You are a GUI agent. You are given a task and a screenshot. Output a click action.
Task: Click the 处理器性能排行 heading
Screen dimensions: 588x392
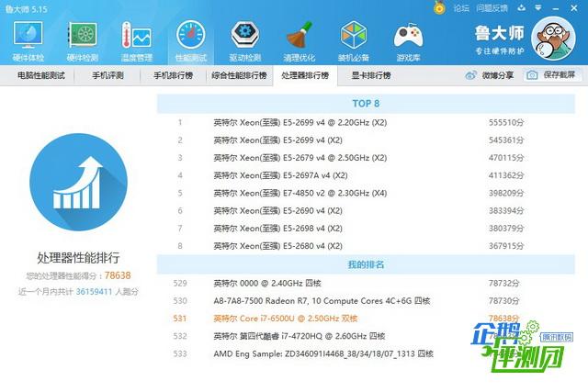click(78, 258)
